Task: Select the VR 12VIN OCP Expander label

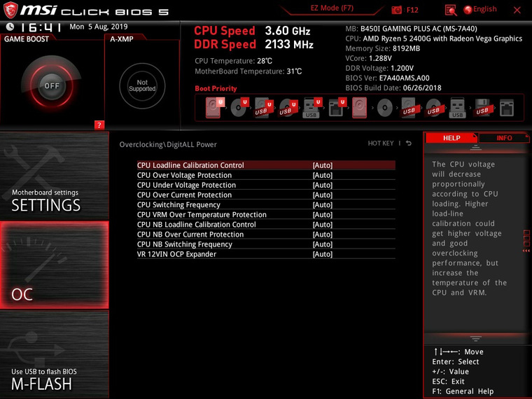Action: (x=176, y=254)
